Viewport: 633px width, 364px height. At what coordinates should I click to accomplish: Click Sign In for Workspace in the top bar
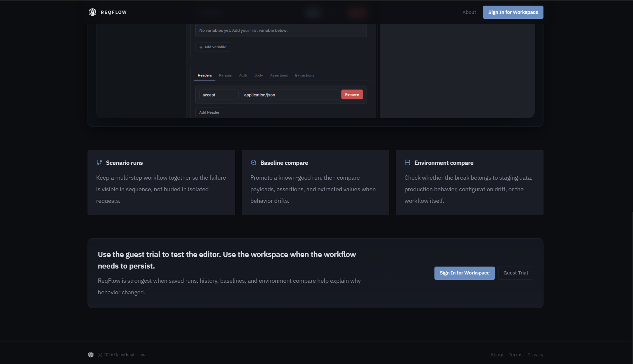pyautogui.click(x=513, y=12)
